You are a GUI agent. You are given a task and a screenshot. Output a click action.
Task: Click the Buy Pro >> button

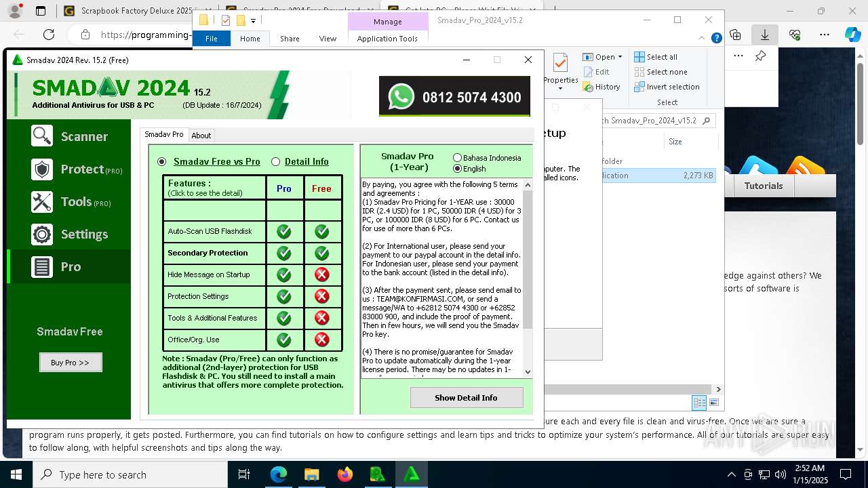(71, 363)
